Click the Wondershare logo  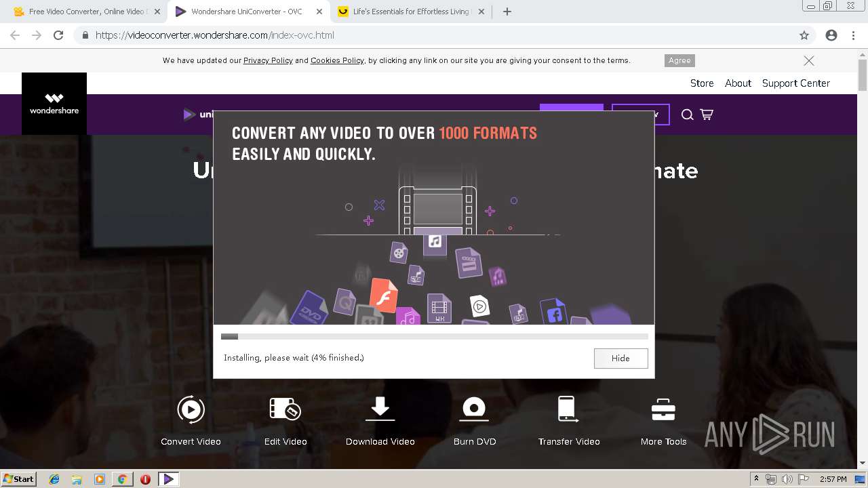point(54,104)
